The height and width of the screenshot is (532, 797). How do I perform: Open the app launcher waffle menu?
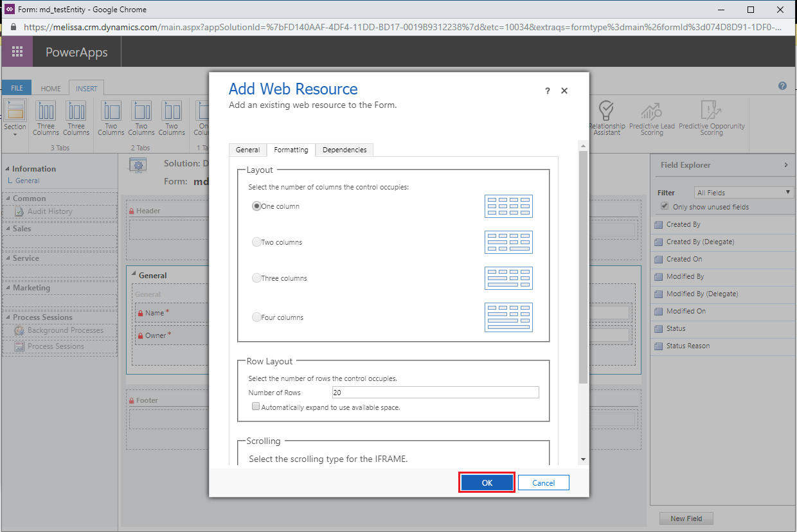17,52
